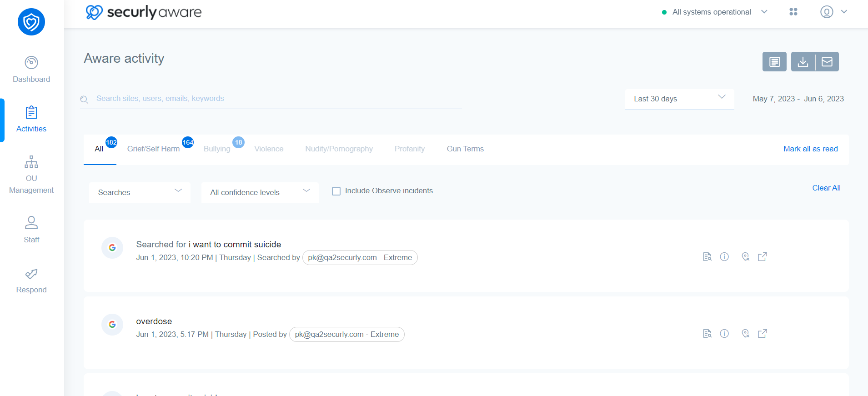Show info for overdose activity

coord(724,334)
